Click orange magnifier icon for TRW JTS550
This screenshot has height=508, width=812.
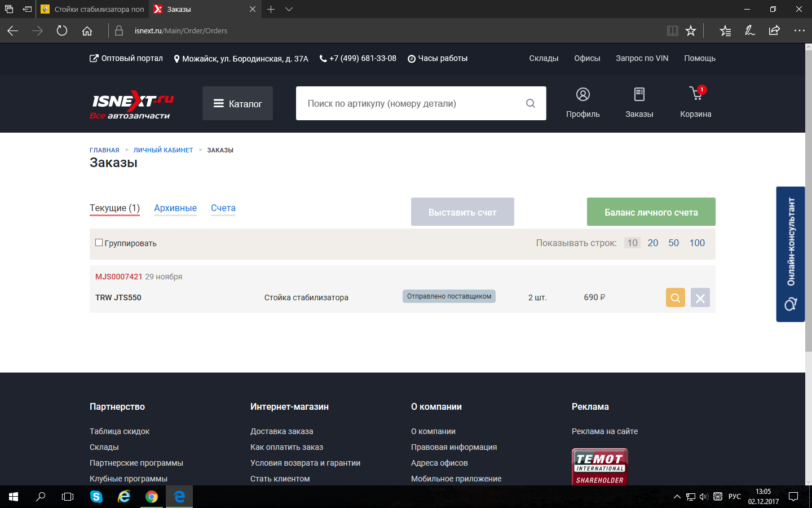click(675, 297)
